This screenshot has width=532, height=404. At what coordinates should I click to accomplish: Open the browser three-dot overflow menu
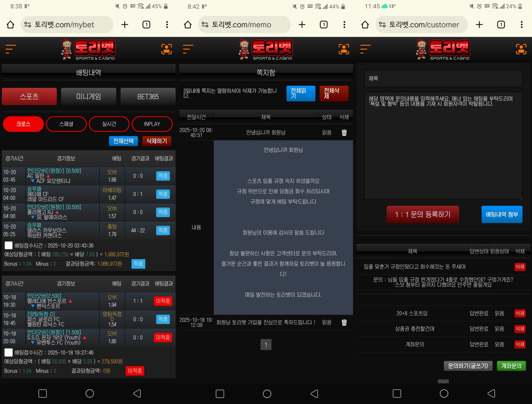[x=167, y=25]
